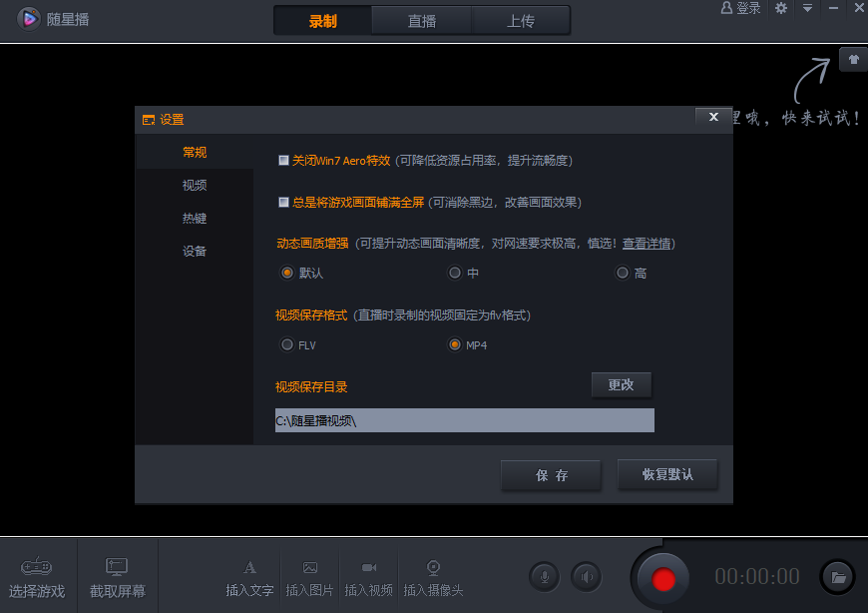Click the 更改 directory button
868x613 pixels.
coord(622,384)
